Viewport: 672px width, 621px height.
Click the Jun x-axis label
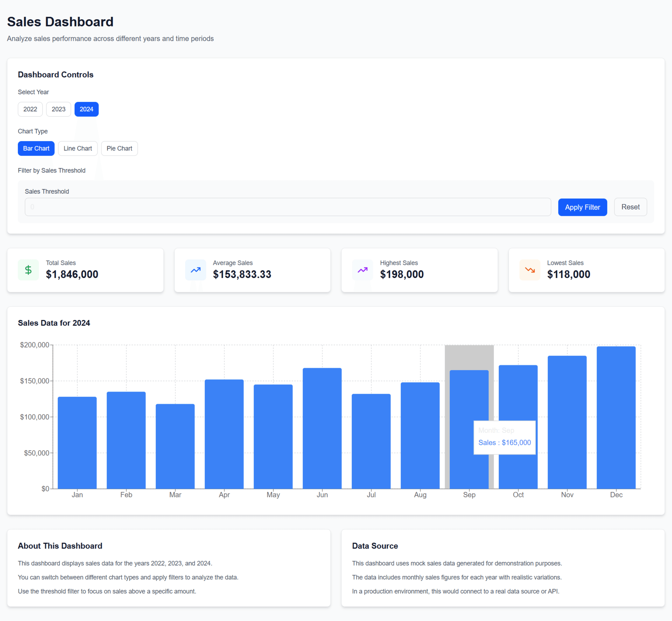click(322, 495)
